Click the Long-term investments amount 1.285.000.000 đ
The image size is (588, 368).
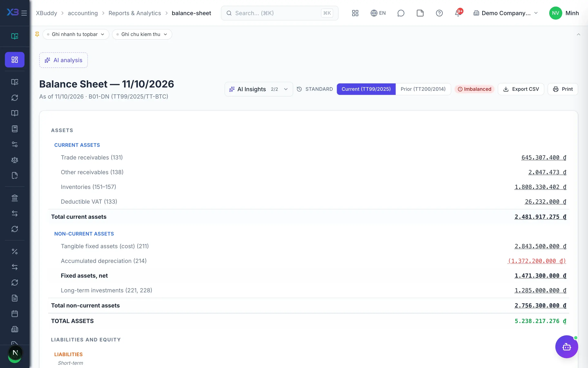540,290
